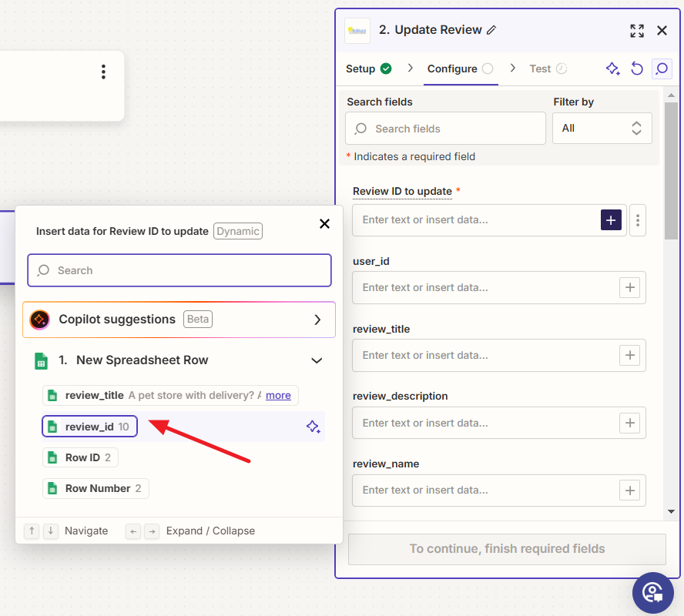Click the To continue, finish required fields button

(507, 549)
